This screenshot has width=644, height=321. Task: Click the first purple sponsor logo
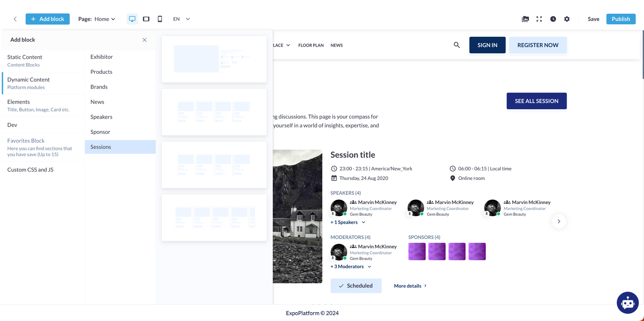click(x=417, y=252)
